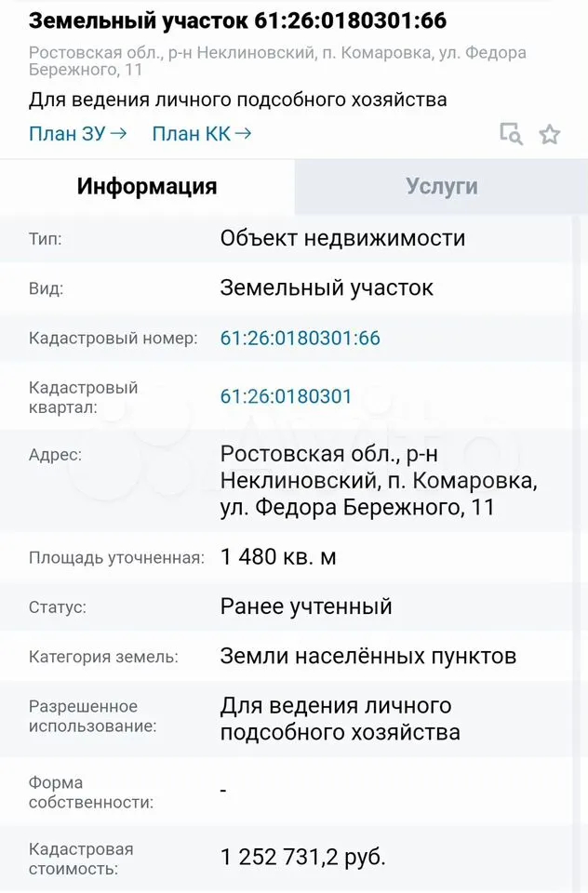Click the arrow next to План ЗУ
The width and height of the screenshot is (588, 893).
coord(118,133)
